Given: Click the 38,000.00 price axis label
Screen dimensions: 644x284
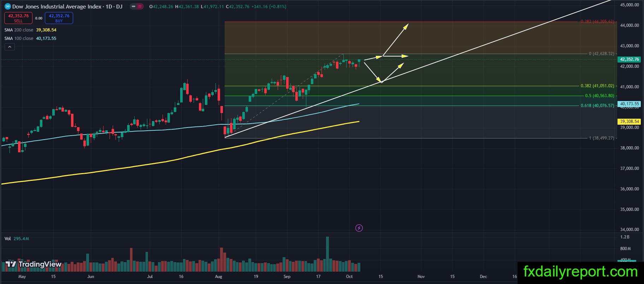Looking at the screenshot, I should [630, 148].
